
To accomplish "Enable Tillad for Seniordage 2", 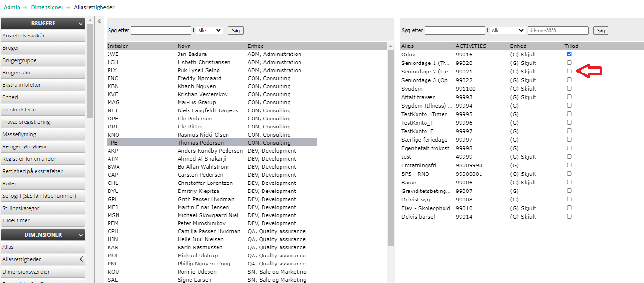I will click(x=569, y=71).
